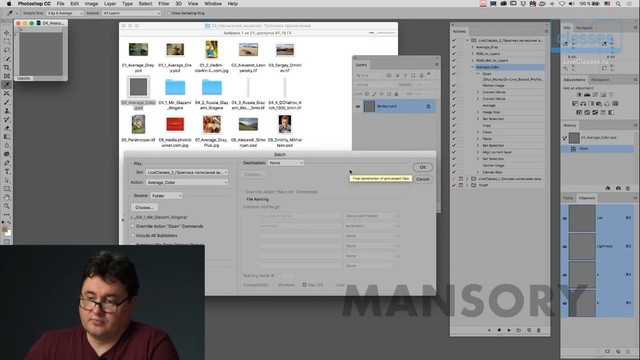The width and height of the screenshot is (640, 360).
Task: Select the Open state in History panel
Action: click(598, 149)
